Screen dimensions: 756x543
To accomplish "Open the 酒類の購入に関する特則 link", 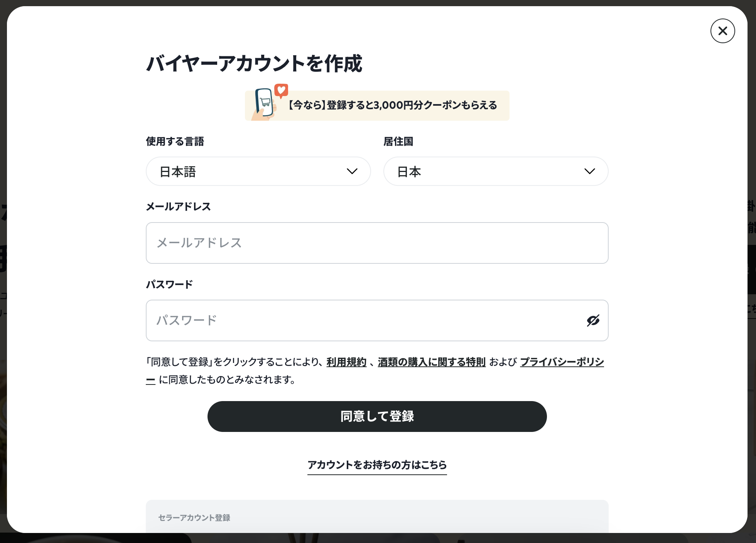I will (432, 362).
